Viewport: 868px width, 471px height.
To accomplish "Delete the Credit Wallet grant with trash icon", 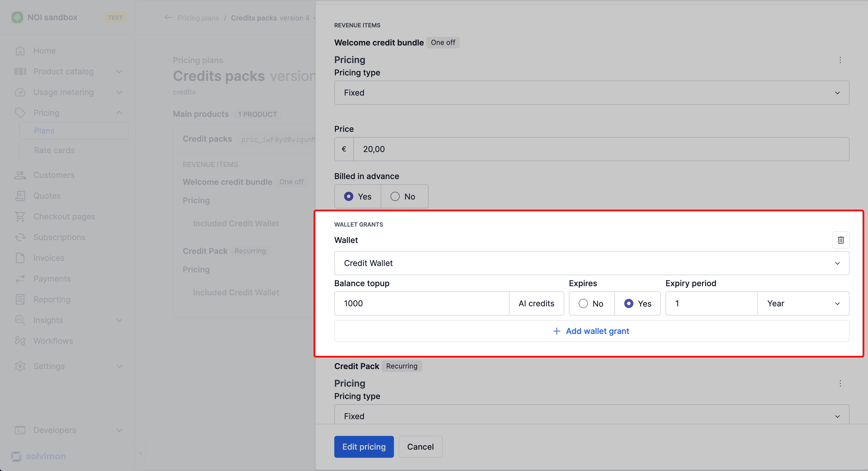I will tap(840, 240).
